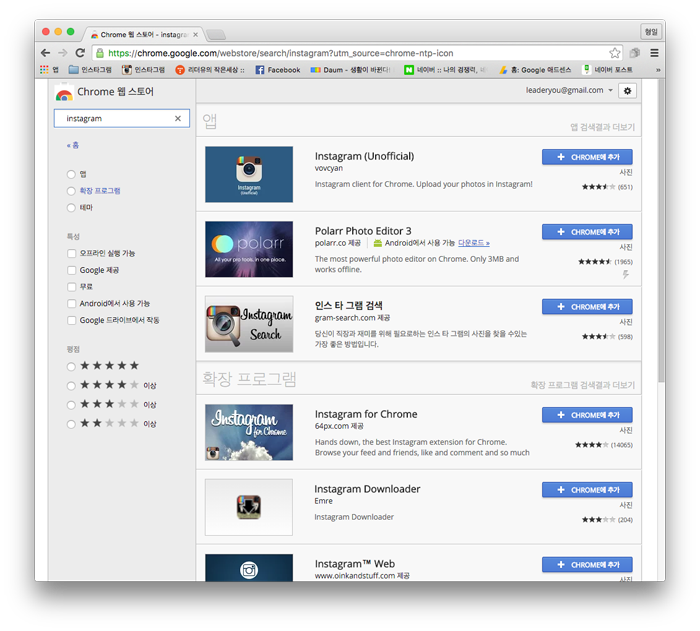The image size is (700, 631).
Task: Click the user profile button in the title bar
Action: (x=651, y=32)
